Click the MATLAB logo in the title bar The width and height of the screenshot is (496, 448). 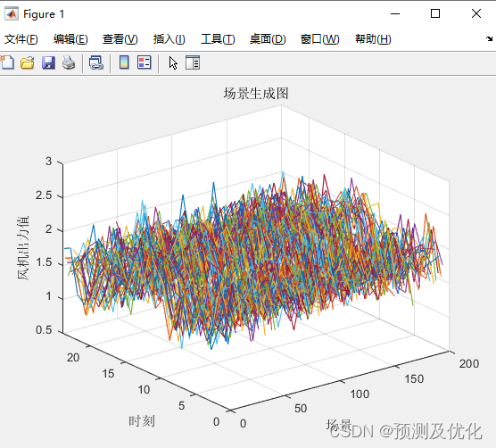[12, 13]
